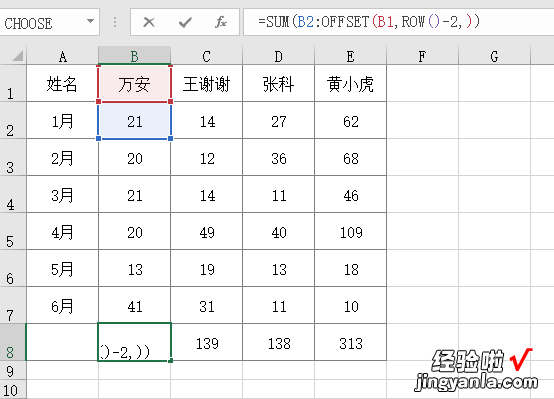Select column C header
The height and width of the screenshot is (399, 554).
pyautogui.click(x=207, y=56)
